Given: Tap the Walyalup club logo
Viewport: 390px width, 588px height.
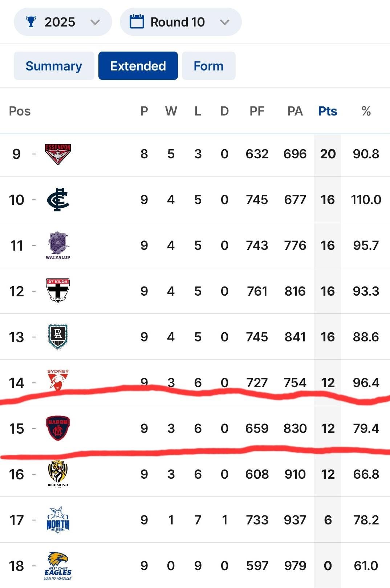Looking at the screenshot, I should tap(58, 246).
